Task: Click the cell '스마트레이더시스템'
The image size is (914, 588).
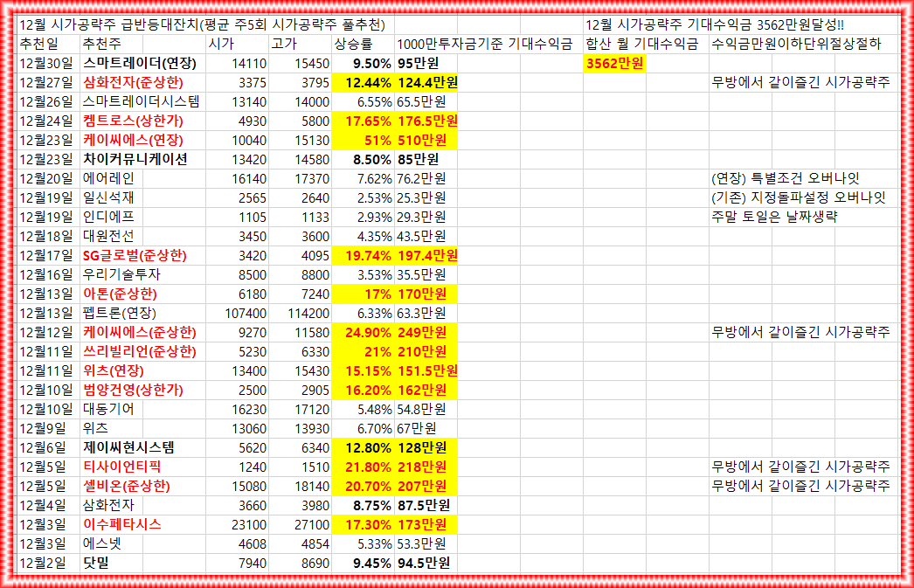Action: pos(141,102)
